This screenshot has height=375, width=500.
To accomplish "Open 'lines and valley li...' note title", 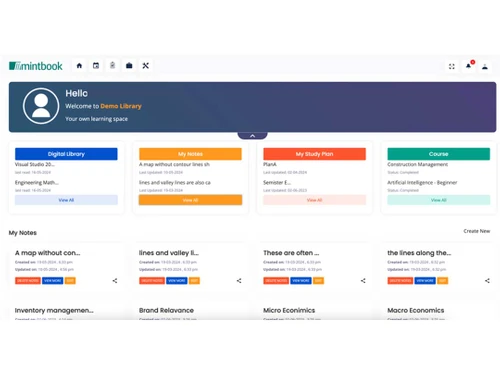I will 169,253.
